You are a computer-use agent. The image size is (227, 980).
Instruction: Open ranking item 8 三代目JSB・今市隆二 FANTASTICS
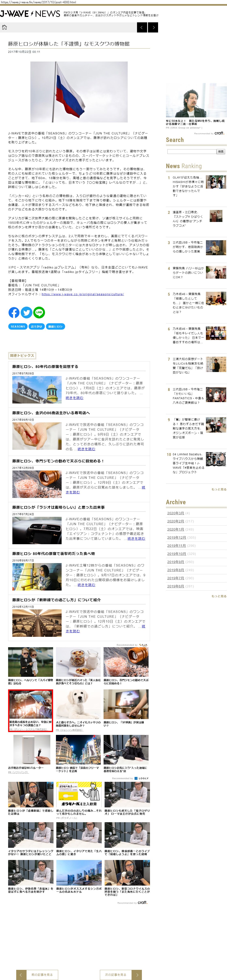188,396
